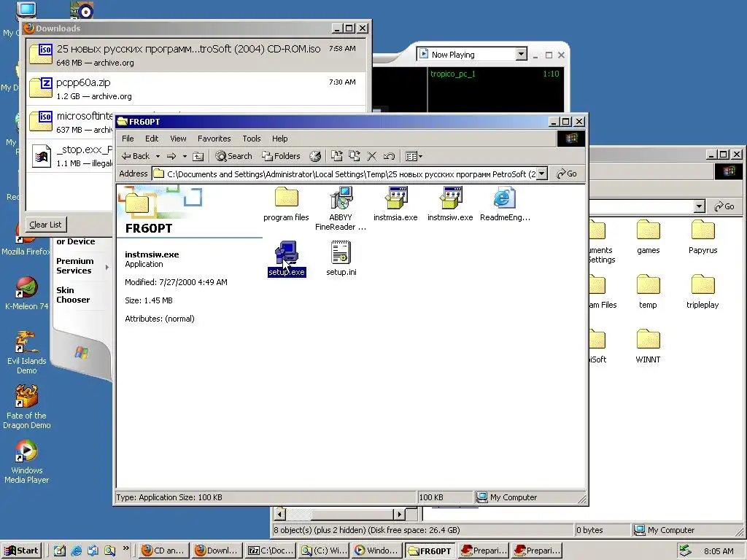This screenshot has width=747, height=560.
Task: Click the horizontal scrollbar left arrow
Action: point(280,514)
